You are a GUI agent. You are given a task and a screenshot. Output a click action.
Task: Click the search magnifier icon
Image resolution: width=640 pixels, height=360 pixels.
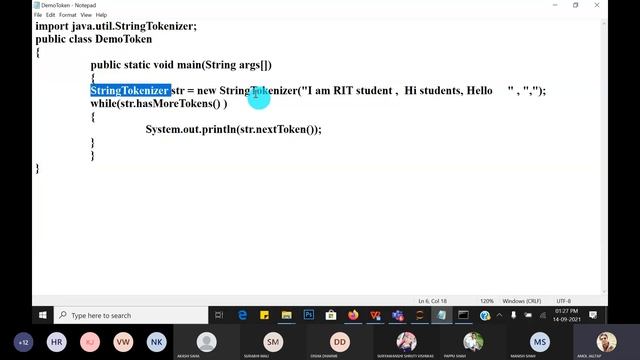63,315
